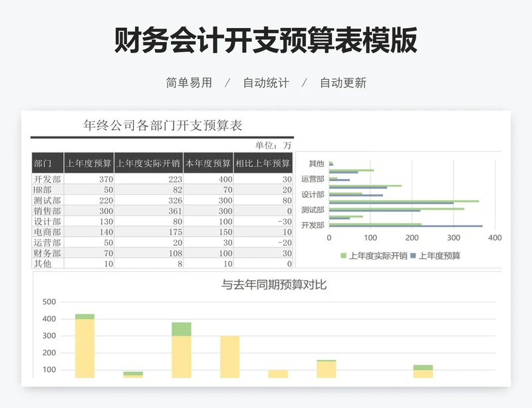Click the 单位：万 unit label
Viewport: 532px width, 408px height.
click(x=273, y=145)
